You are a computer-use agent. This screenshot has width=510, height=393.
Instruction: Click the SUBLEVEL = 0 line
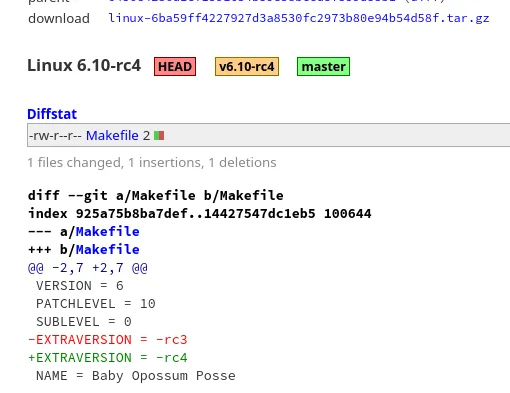[84, 322]
